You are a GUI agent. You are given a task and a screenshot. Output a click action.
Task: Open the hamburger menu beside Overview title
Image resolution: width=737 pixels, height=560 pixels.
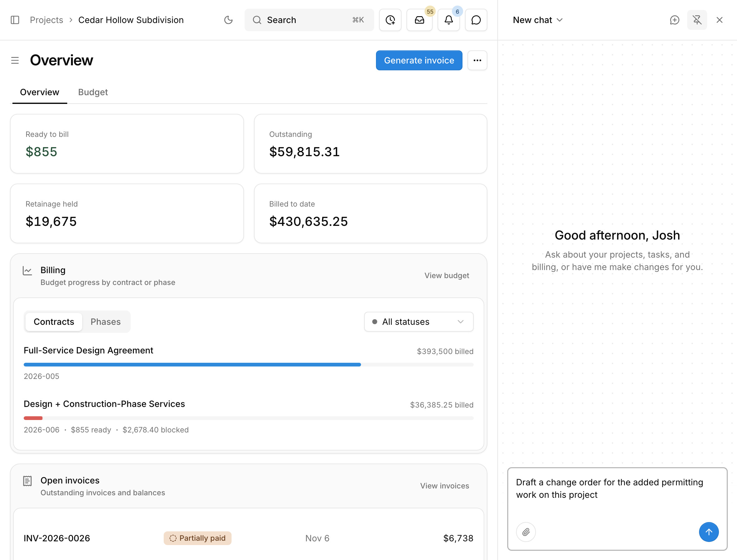click(x=15, y=60)
